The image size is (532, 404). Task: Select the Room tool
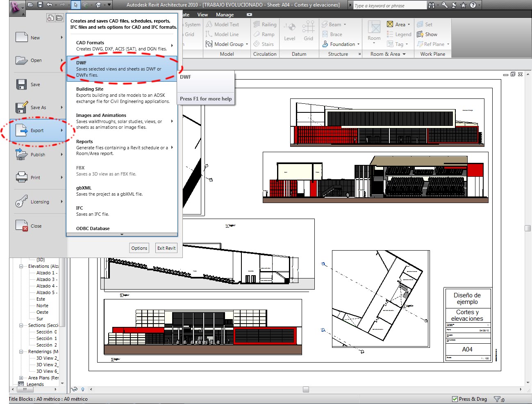[x=374, y=32]
